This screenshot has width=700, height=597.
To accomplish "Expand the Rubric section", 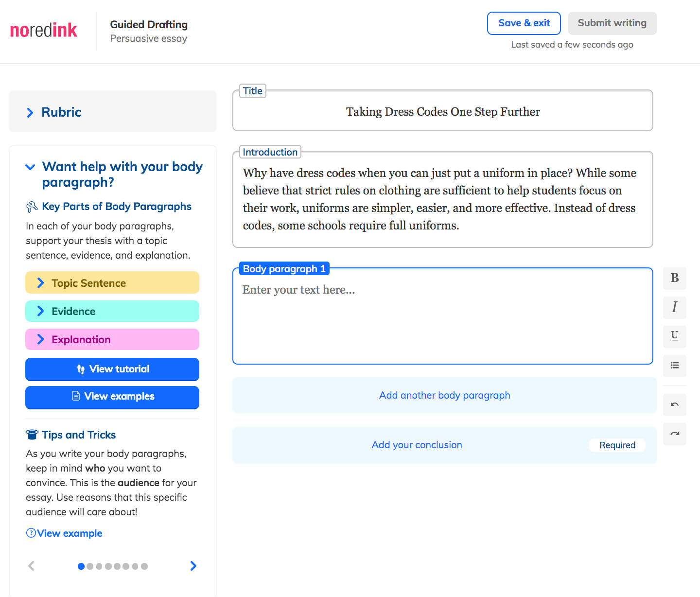I will 61,112.
